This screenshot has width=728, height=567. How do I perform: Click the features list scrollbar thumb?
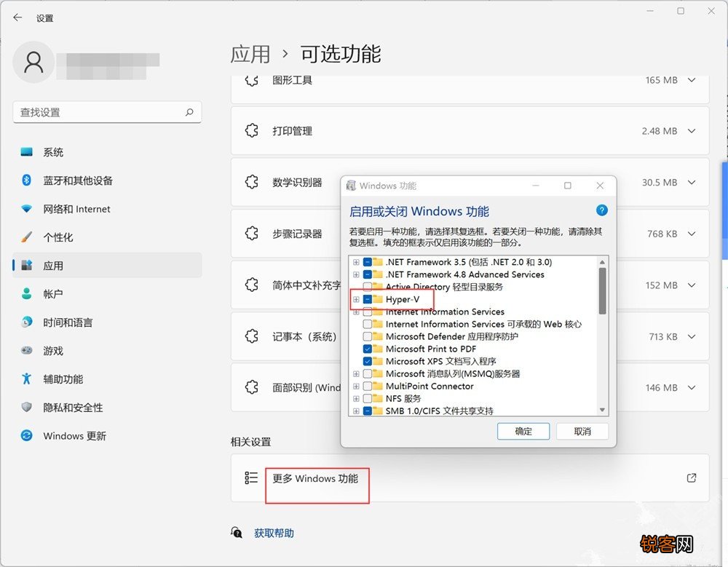click(x=602, y=292)
